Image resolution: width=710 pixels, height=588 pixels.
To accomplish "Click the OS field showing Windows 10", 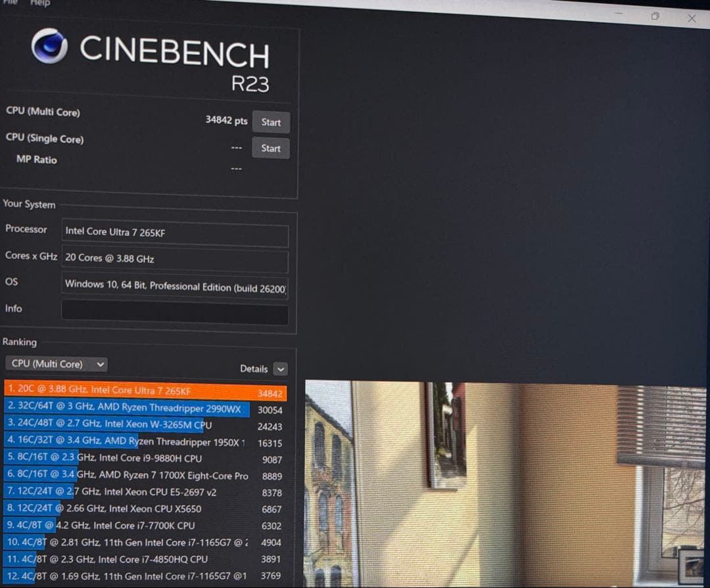I will click(x=175, y=287).
